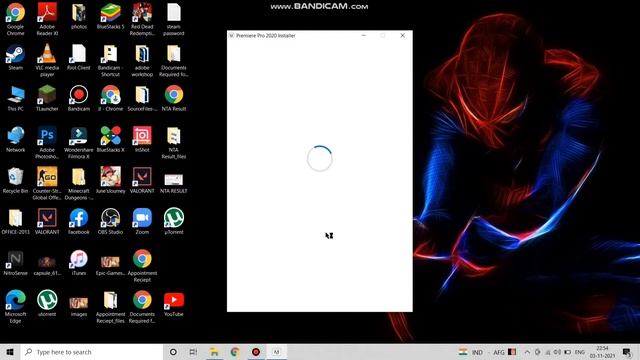Select the OFFICE-2013 folder

tap(16, 221)
